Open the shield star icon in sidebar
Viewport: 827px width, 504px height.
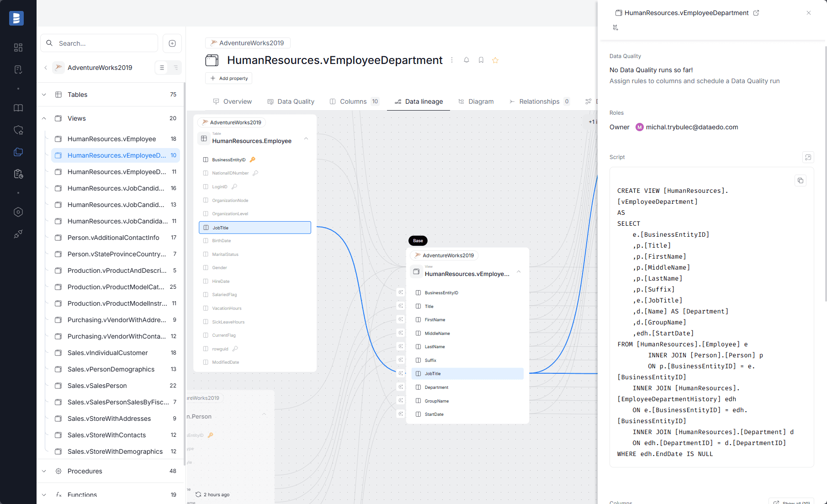(18, 130)
